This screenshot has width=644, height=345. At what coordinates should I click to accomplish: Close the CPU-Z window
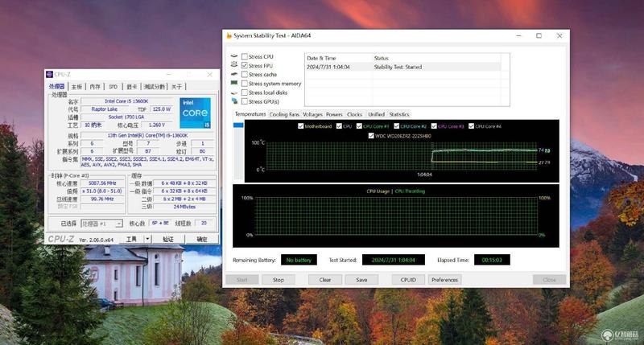point(210,74)
